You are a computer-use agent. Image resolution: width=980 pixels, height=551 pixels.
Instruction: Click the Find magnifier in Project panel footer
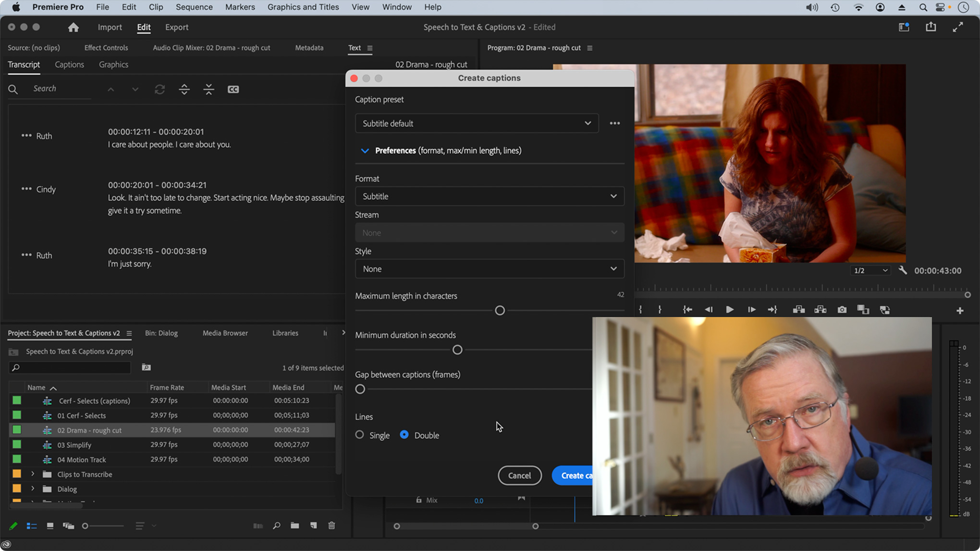[276, 526]
